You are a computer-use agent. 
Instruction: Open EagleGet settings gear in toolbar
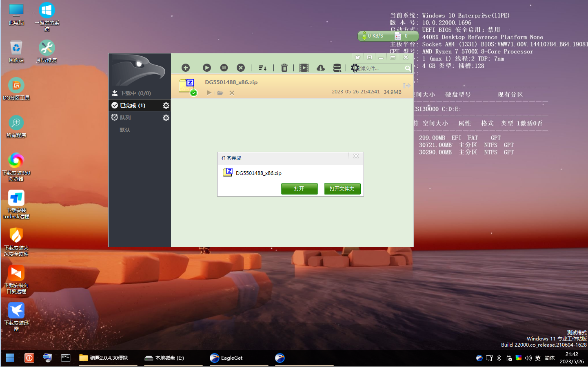[355, 68]
